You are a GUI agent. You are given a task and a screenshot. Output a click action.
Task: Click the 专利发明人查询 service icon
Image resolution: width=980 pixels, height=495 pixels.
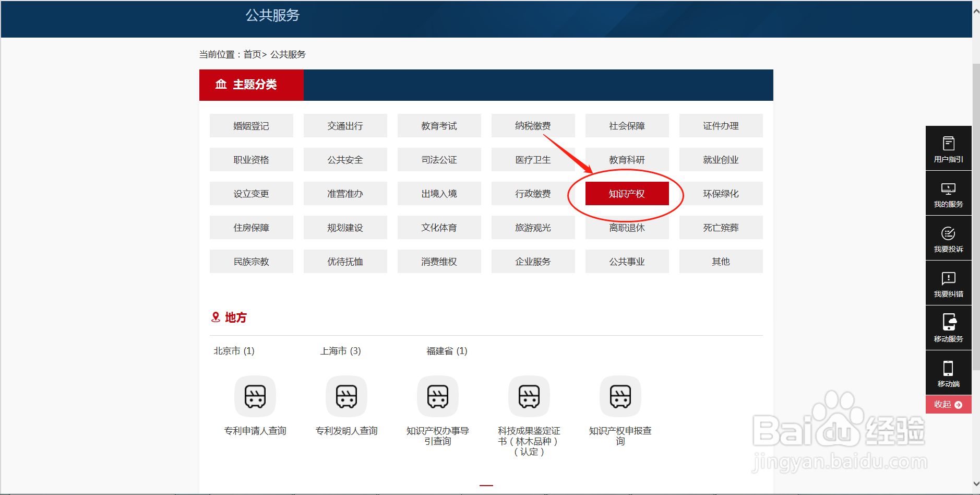(x=346, y=397)
